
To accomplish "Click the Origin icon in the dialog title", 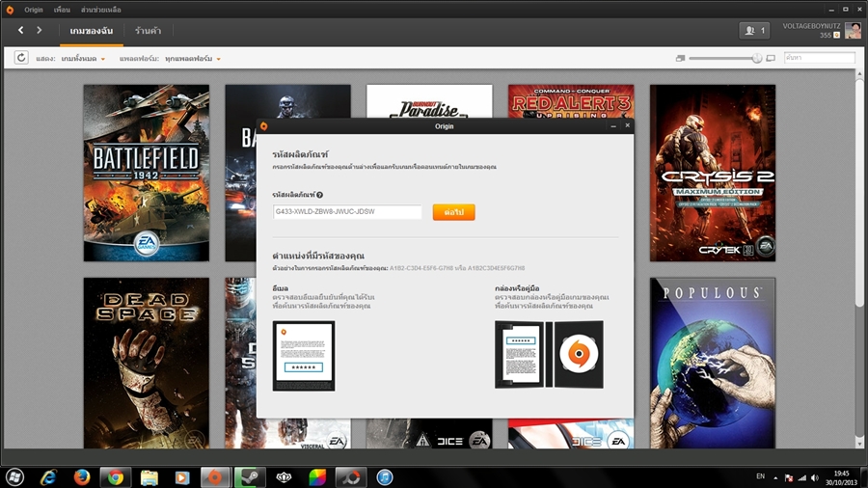I will 264,126.
